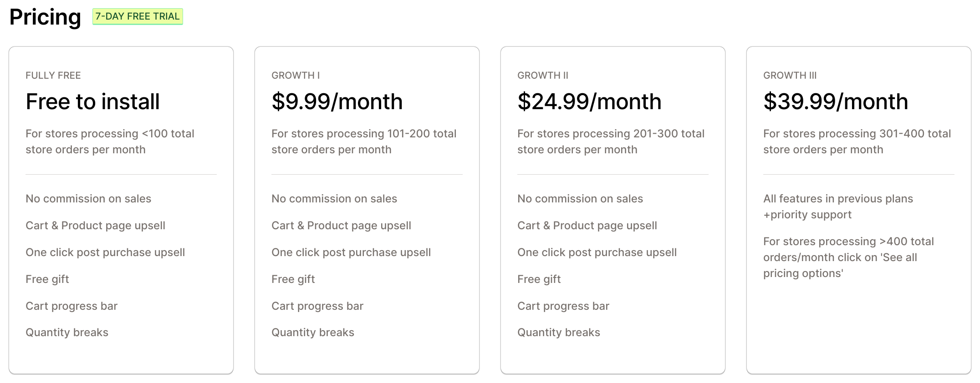This screenshot has height=383, width=980.
Task: Click the 7-DAY FREE TRIAL badge
Action: point(138,16)
